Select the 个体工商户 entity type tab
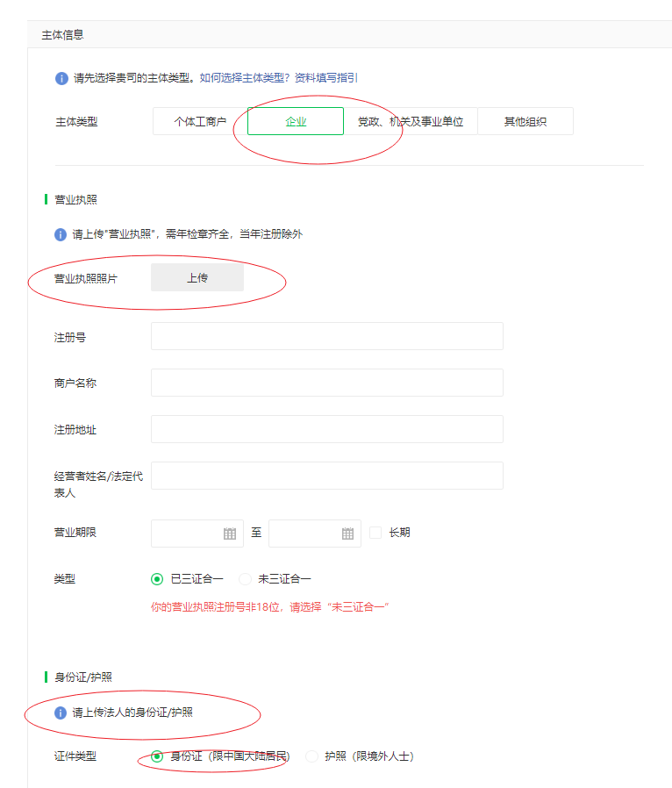This screenshot has width=672, height=788. [x=200, y=122]
